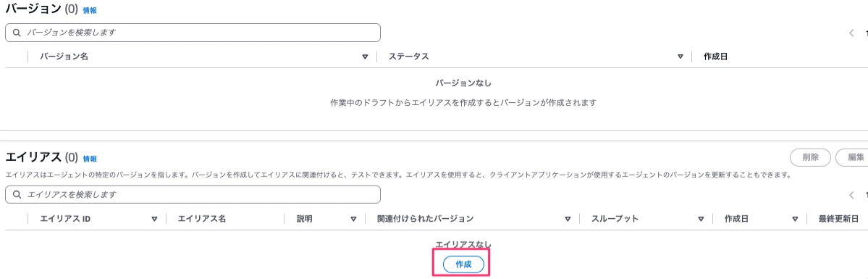The height and width of the screenshot is (279, 868).
Task: Click the 作成 button to create alias
Action: pos(463,265)
